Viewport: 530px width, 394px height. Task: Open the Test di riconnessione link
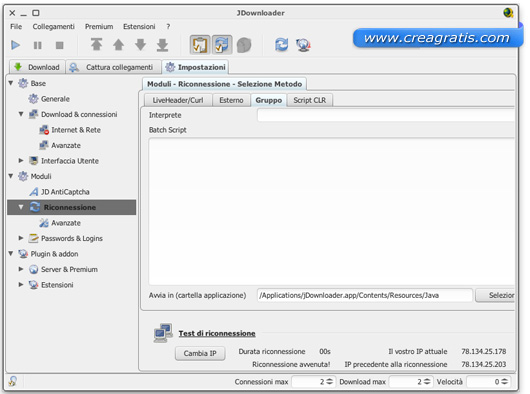pyautogui.click(x=217, y=334)
